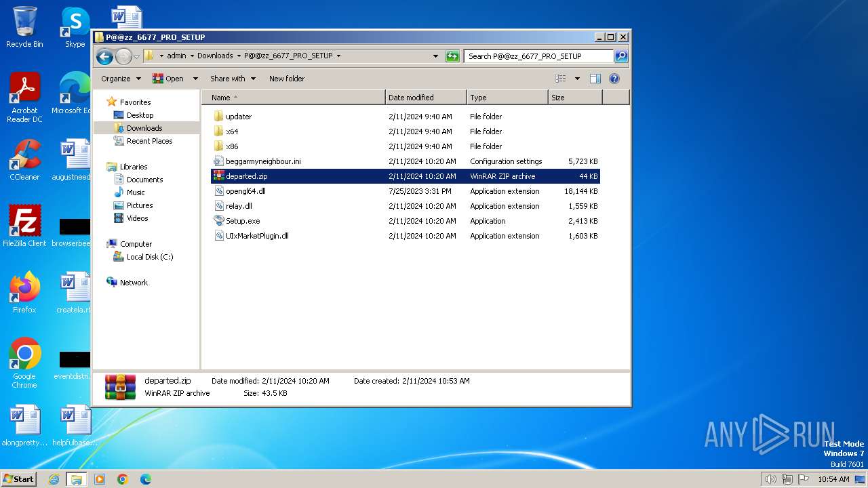Image resolution: width=868 pixels, height=488 pixels.
Task: Click the large WinRAR thumbnail in details pane
Action: coord(120,386)
